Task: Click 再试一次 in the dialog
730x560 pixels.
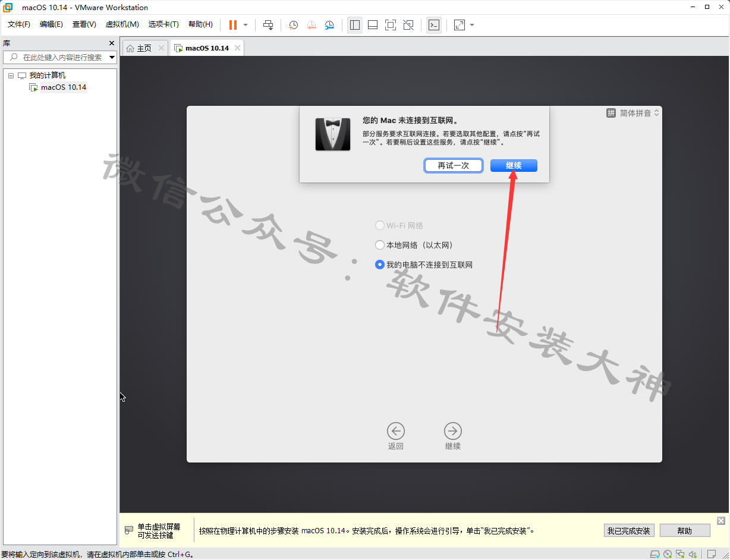Action: tap(454, 165)
